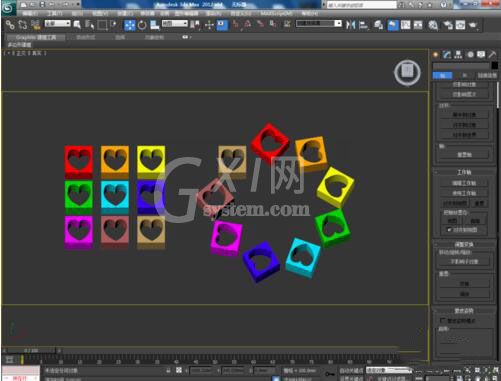501x381 pixels.
Task: Activate the Select Object tool
Action: (77, 24)
